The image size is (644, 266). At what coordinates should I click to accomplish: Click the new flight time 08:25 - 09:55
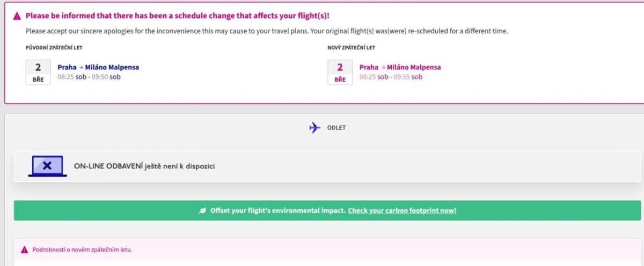391,77
